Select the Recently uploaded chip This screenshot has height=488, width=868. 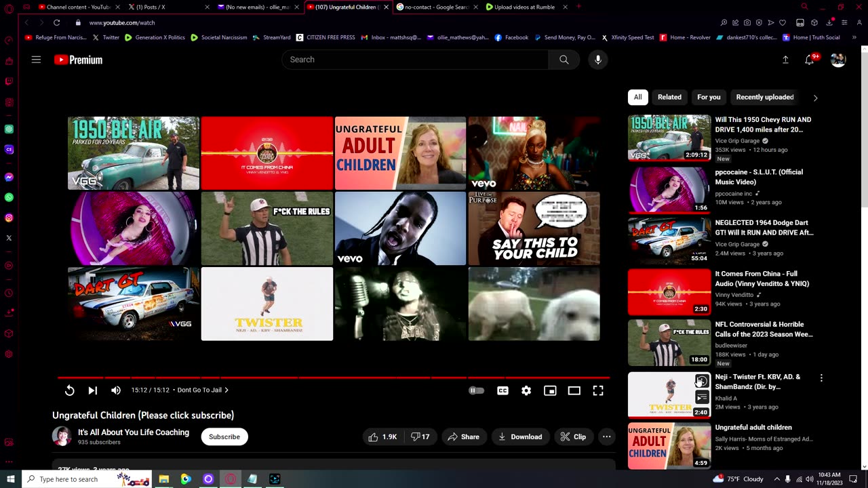pyautogui.click(x=765, y=97)
